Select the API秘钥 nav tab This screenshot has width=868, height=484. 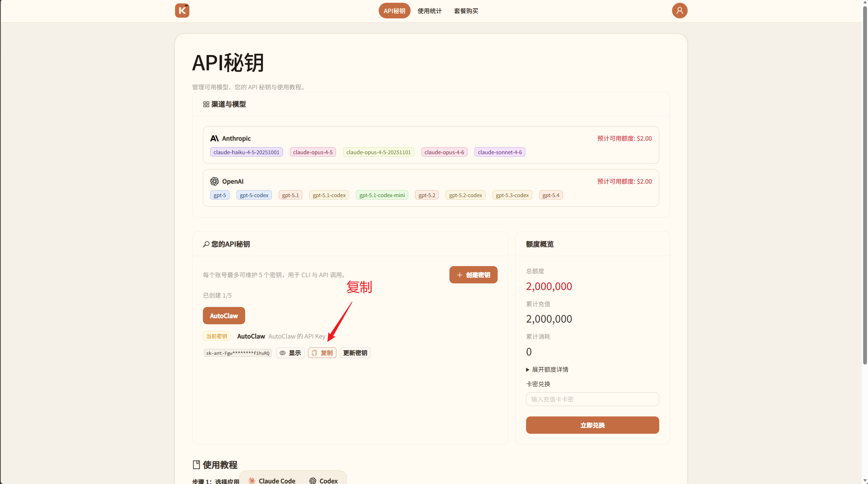(x=394, y=11)
